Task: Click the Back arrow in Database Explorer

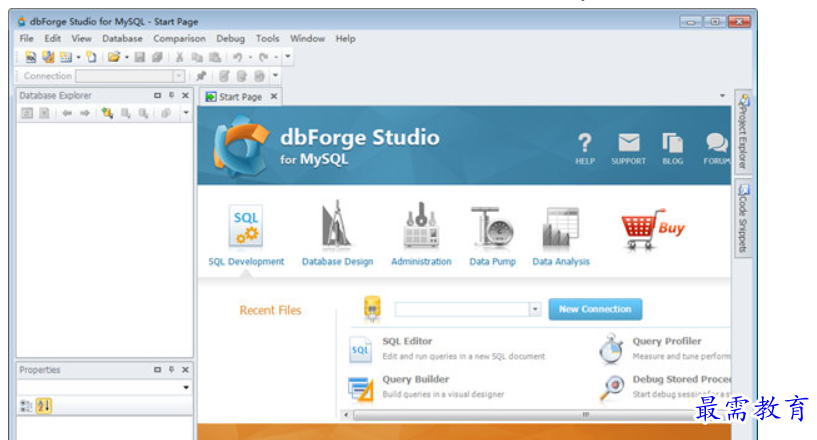Action: (x=67, y=113)
